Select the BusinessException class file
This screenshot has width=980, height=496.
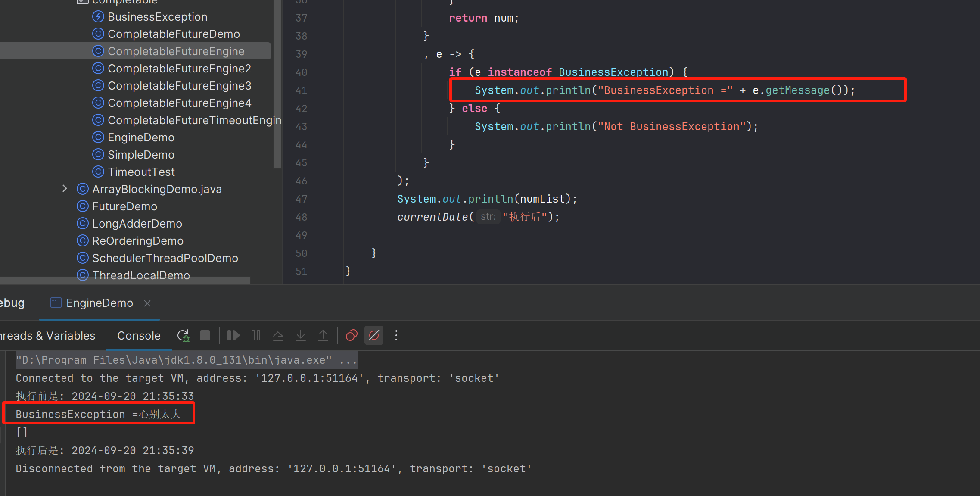(x=157, y=17)
